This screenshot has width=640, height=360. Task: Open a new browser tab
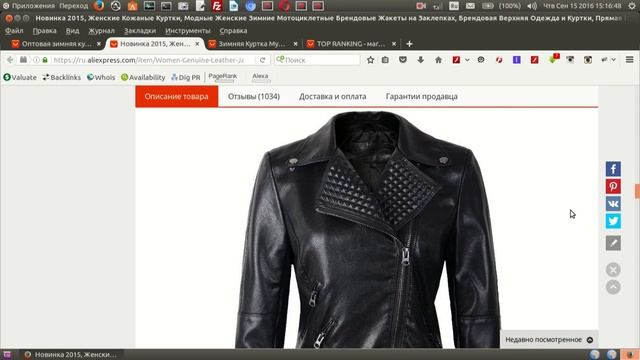[x=409, y=44]
